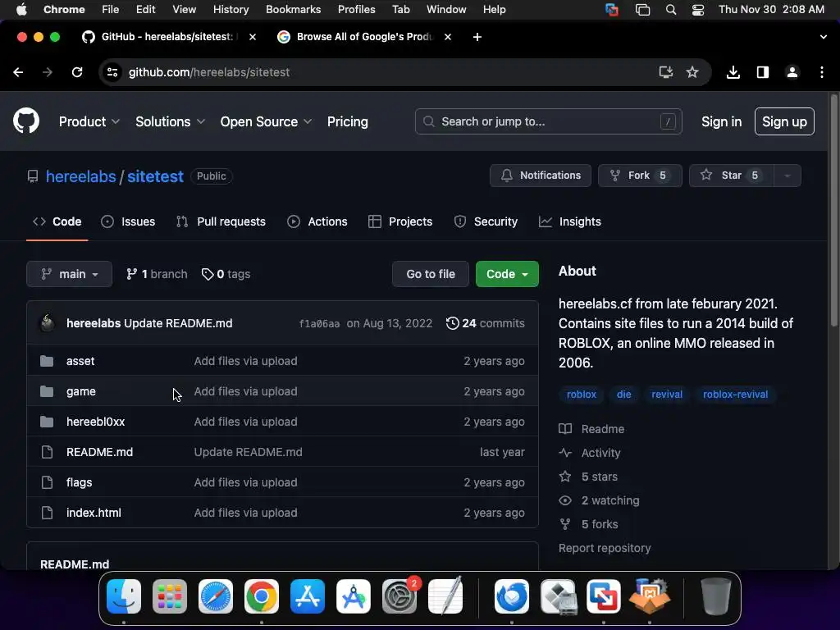Screen dimensions: 840x630
Task: Click Report repository link
Action: coord(605,548)
